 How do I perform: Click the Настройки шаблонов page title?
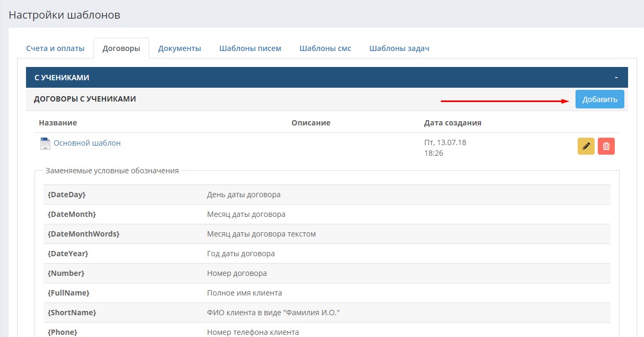(64, 14)
